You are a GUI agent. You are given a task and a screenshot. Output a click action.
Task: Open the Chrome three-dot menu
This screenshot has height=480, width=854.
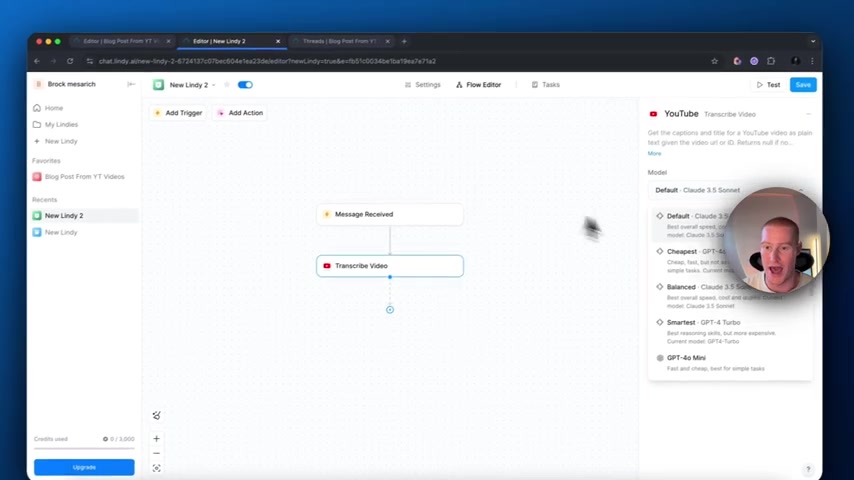click(812, 62)
